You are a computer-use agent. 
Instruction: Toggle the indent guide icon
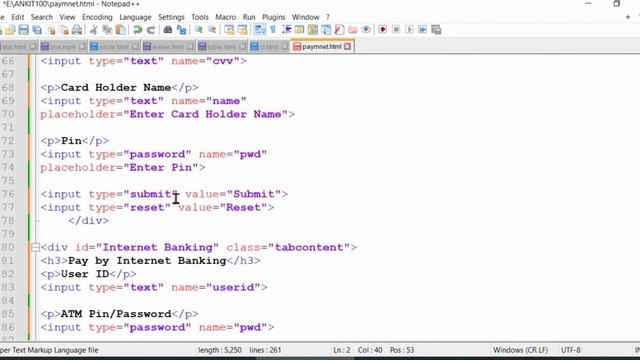click(287, 30)
